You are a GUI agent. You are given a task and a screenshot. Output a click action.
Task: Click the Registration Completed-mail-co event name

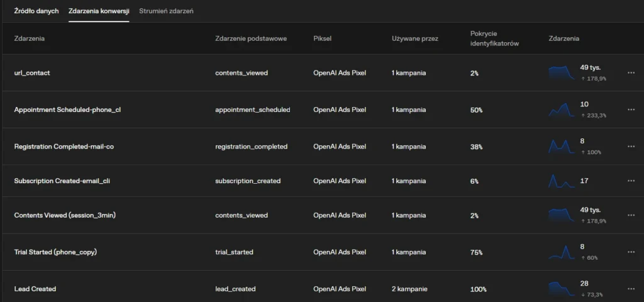coord(64,146)
